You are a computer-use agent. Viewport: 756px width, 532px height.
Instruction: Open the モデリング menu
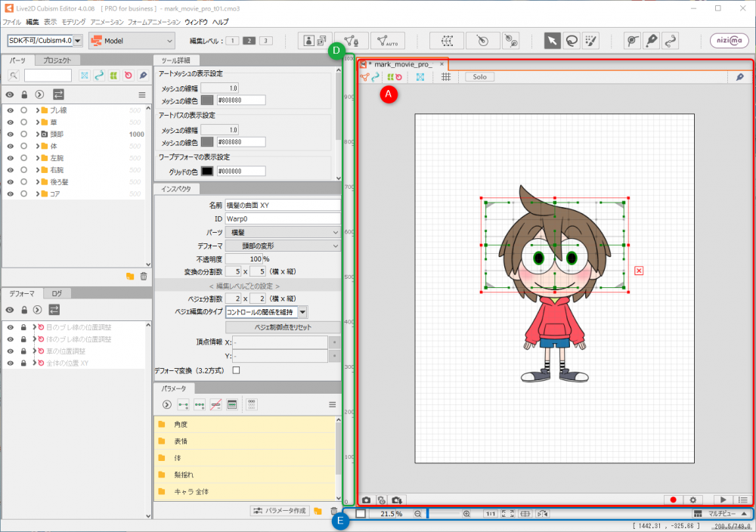point(73,22)
